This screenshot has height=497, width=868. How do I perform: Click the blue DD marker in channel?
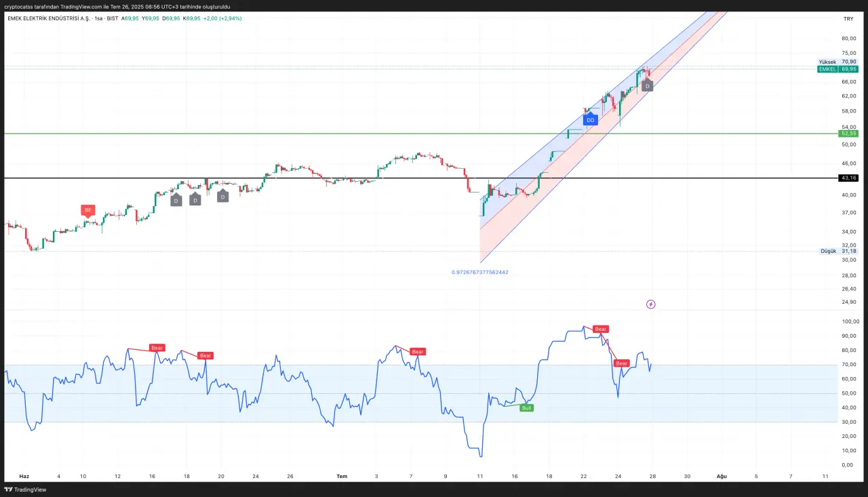pos(590,119)
